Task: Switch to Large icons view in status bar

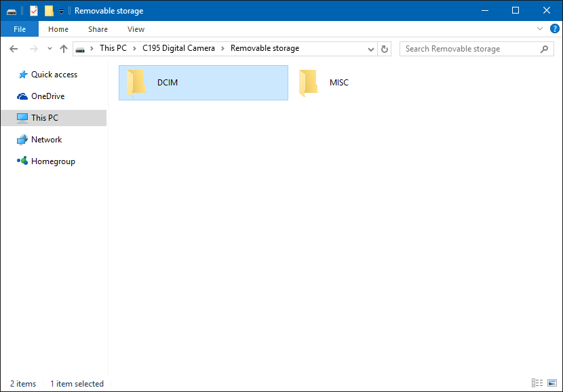Action: point(552,383)
